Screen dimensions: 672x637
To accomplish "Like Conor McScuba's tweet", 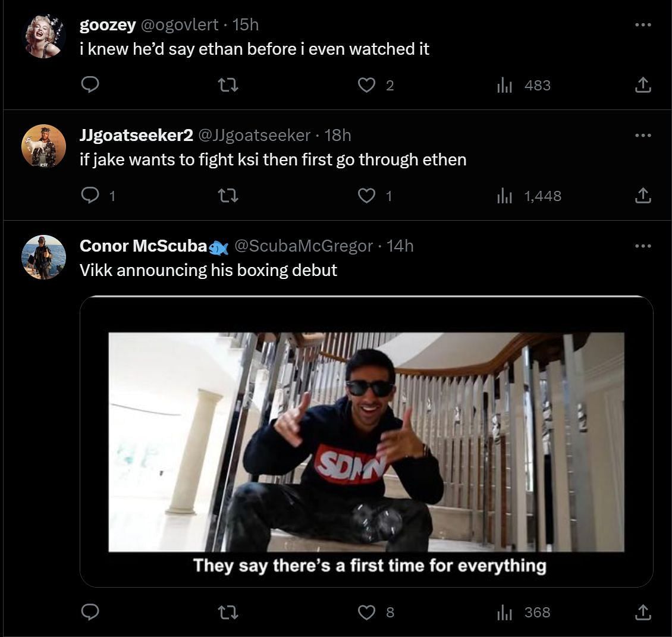I will tap(367, 612).
